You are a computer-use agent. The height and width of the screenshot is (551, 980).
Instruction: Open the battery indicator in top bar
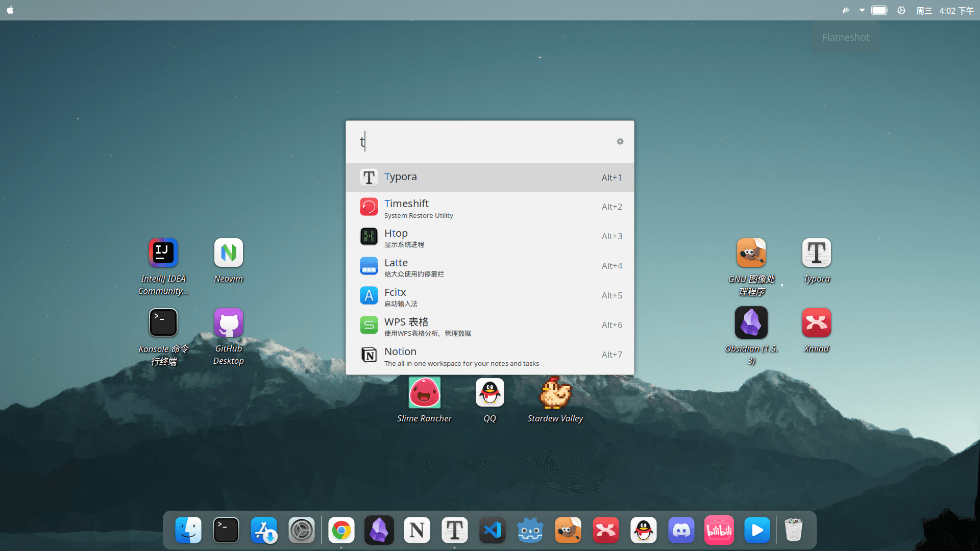[x=879, y=10]
